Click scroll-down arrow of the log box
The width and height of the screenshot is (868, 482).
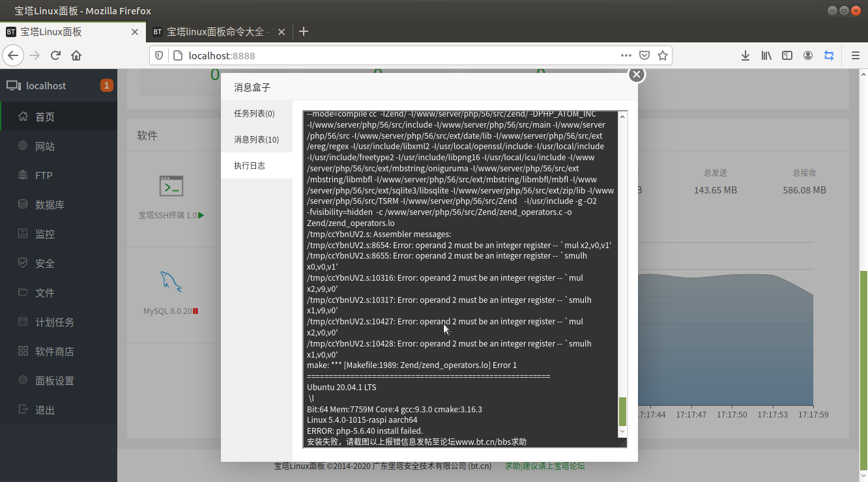[622, 431]
